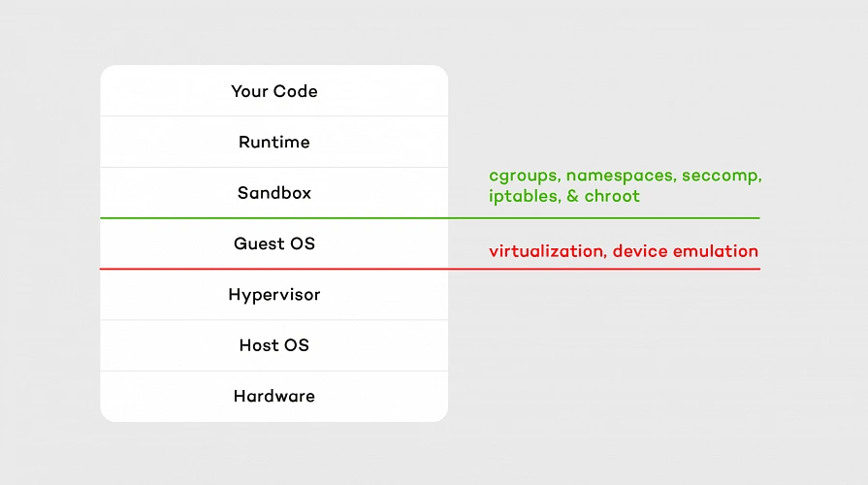Click the word 'iptables' in green label
This screenshot has width=868, height=485.
[x=523, y=196]
